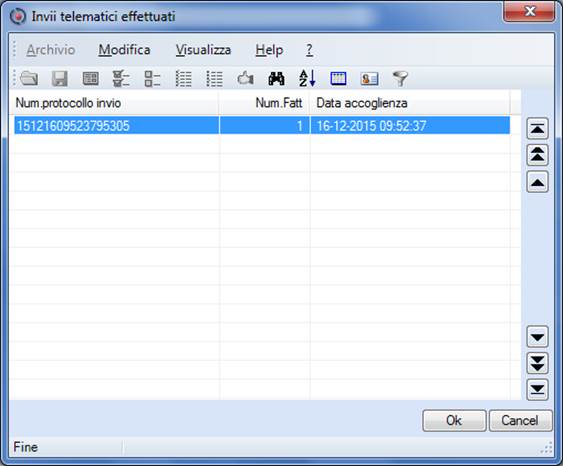Jump to first record arrow button

click(537, 129)
